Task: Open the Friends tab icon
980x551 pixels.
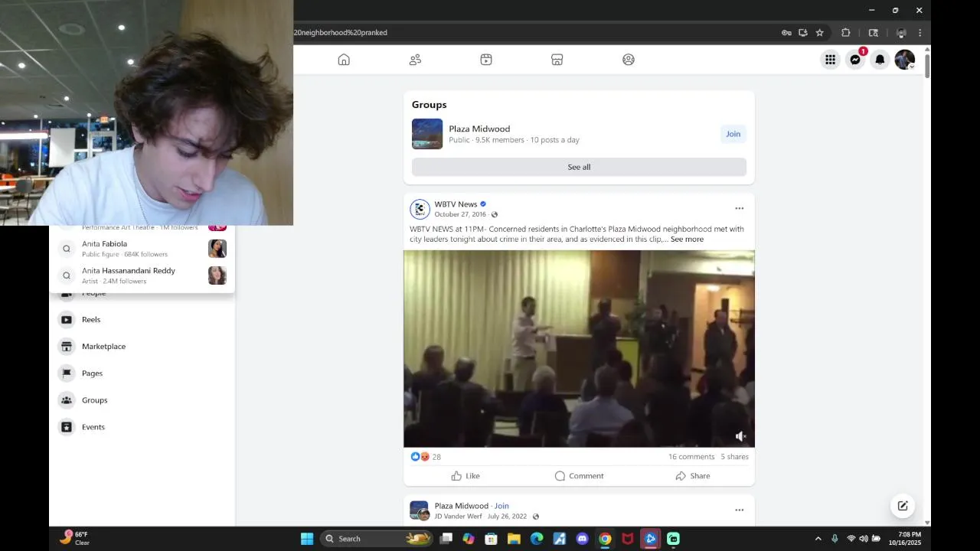Action: tap(415, 60)
